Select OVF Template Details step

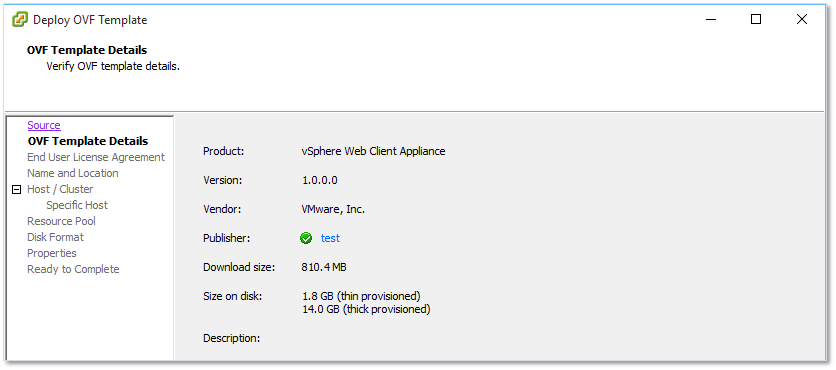pos(88,141)
